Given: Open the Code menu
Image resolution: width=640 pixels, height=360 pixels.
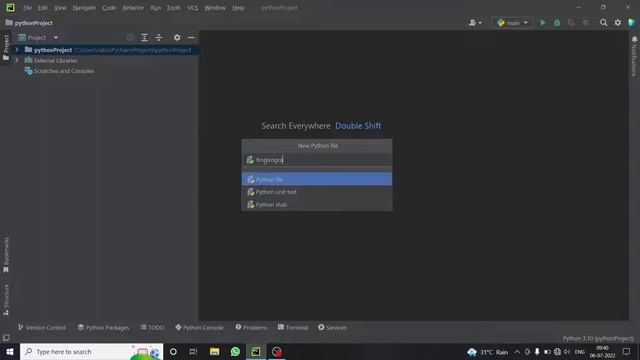Looking at the screenshot, I should [109, 8].
